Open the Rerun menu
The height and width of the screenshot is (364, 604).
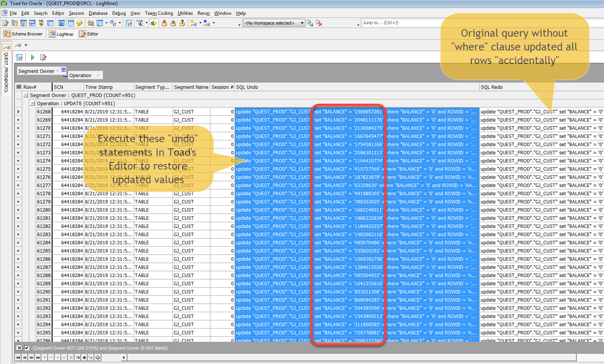pyautogui.click(x=203, y=13)
